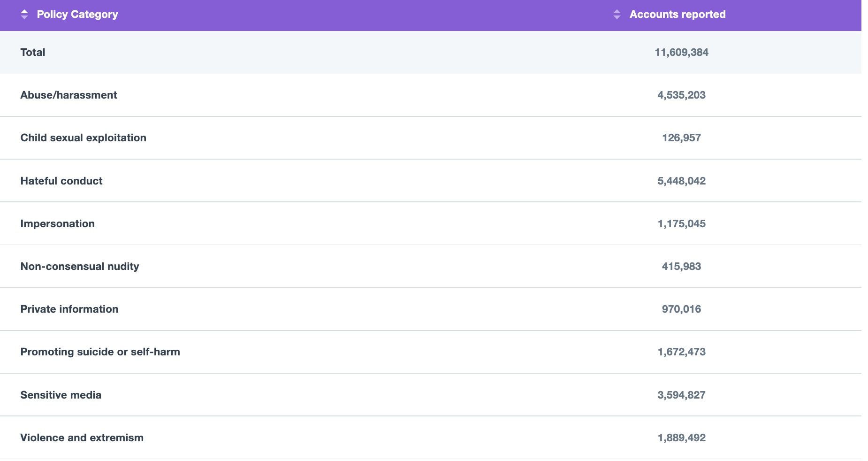Choose the Hateful conduct row label
Screen dimensions: 868x461
(x=61, y=181)
